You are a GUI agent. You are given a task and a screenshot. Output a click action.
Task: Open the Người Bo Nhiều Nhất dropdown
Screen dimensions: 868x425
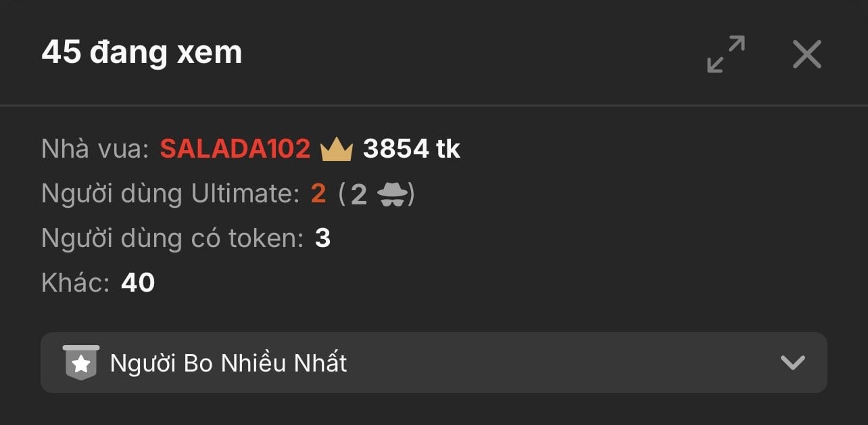[434, 363]
